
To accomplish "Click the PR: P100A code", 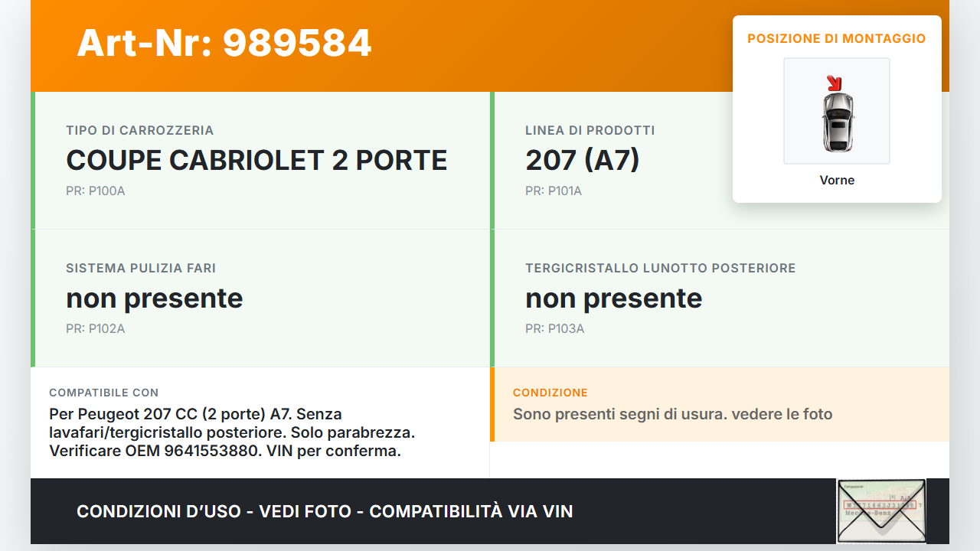I will pyautogui.click(x=95, y=191).
